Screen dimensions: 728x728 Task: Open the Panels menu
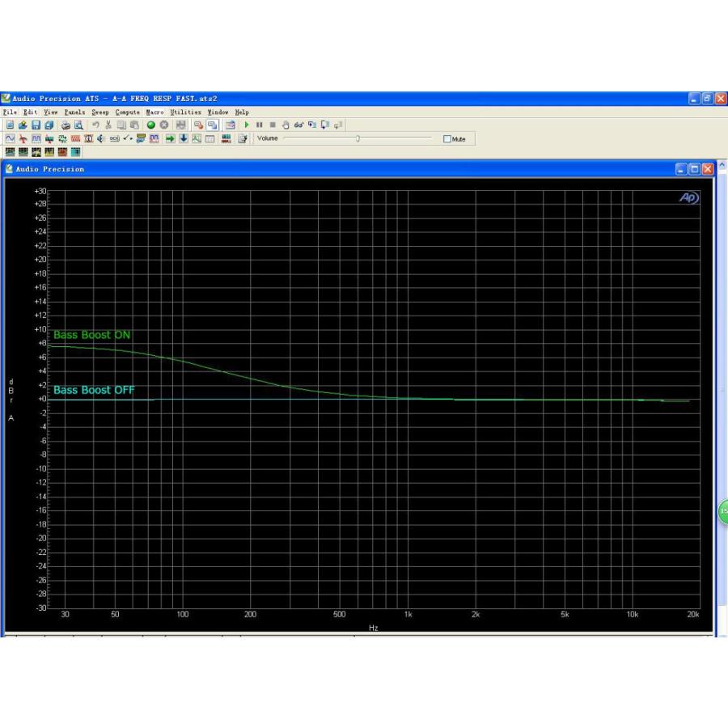pos(74,112)
